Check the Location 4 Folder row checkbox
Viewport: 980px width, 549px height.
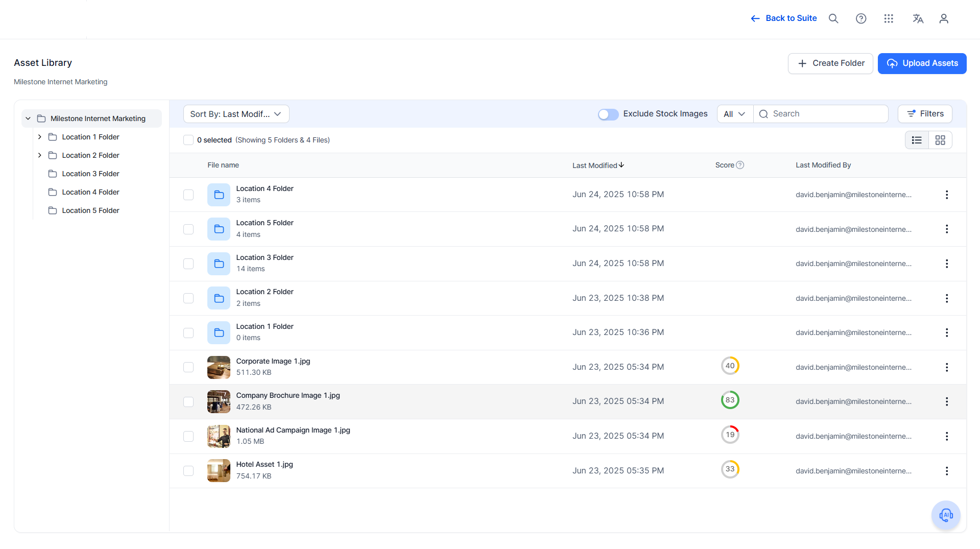pos(188,195)
